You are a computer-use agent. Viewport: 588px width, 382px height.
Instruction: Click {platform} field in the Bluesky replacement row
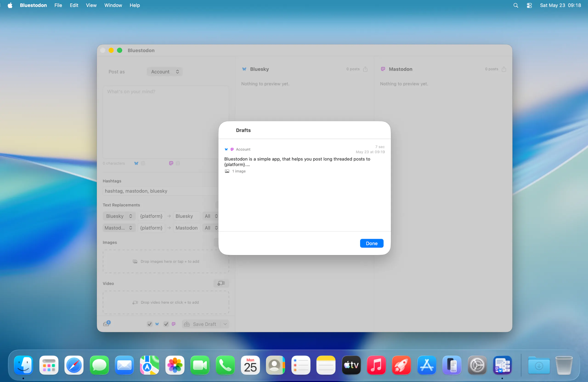pyautogui.click(x=151, y=216)
